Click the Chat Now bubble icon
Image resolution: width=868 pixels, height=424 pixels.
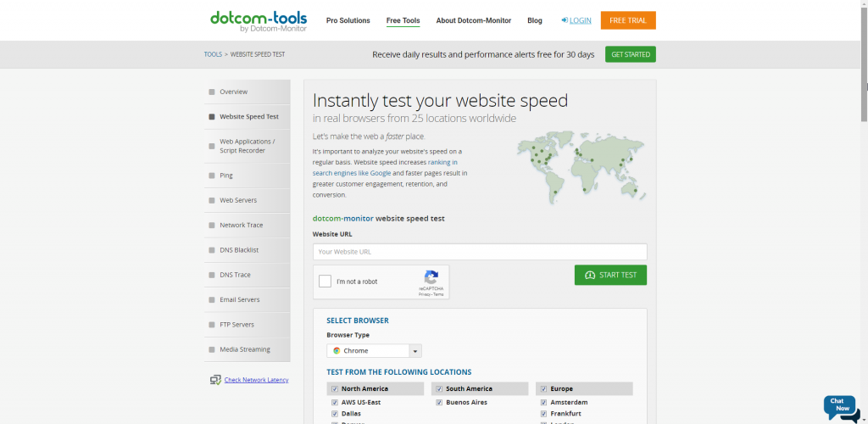(842, 407)
